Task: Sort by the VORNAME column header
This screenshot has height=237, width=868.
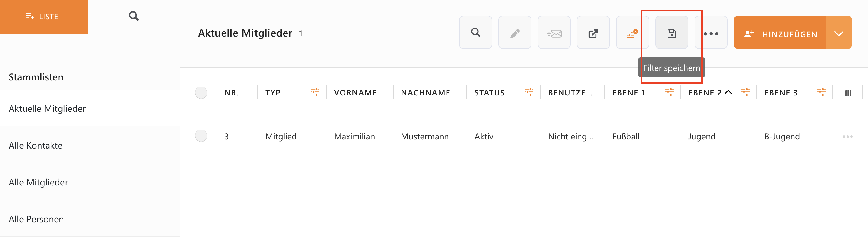Action: click(x=355, y=93)
